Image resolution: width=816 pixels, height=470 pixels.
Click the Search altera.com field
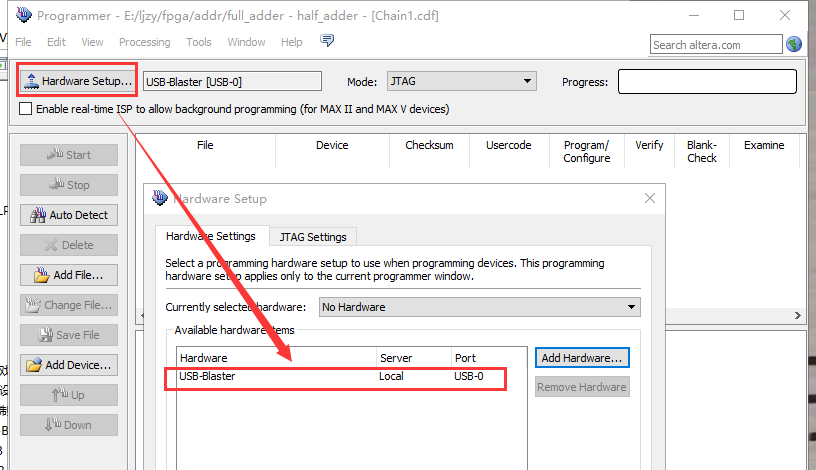coord(716,45)
